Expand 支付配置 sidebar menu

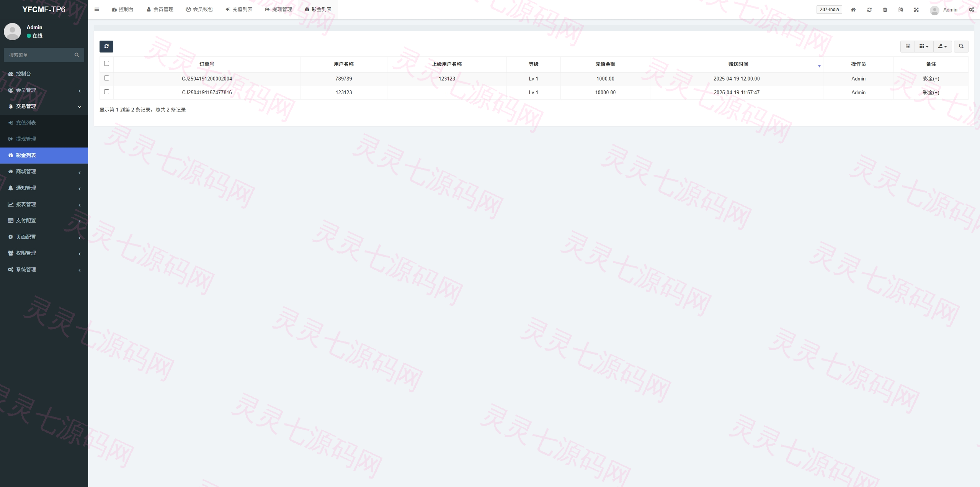(x=44, y=221)
